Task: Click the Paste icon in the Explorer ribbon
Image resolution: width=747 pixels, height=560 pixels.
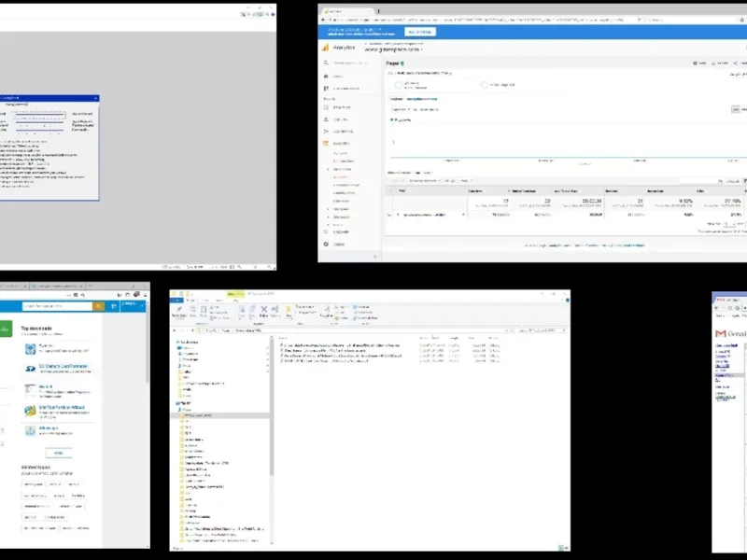Action: coord(204,312)
